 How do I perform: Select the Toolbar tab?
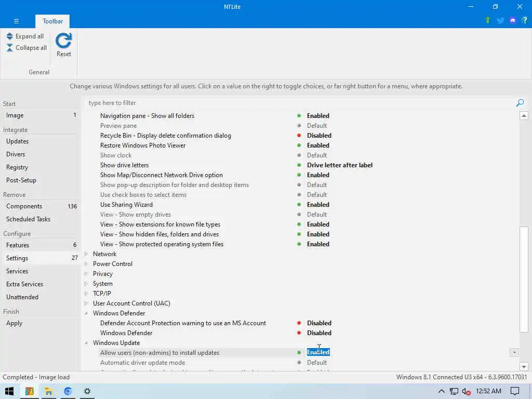(52, 21)
